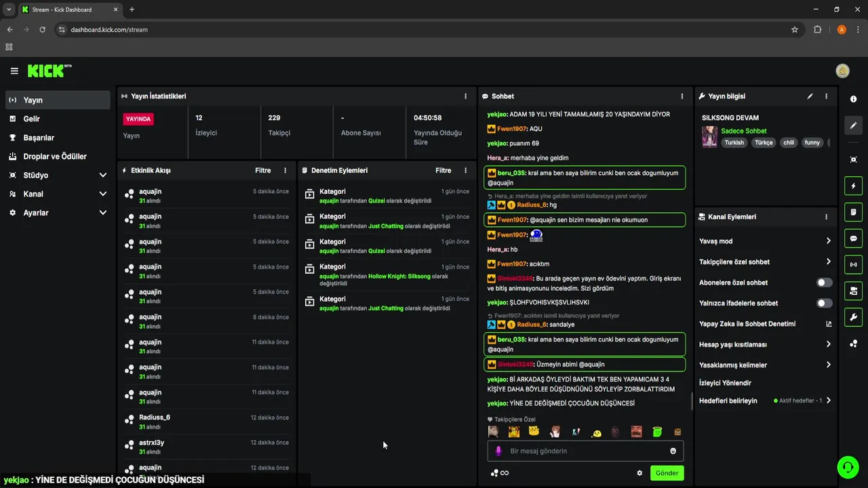Click the Sadece Sohbet category link

click(744, 131)
